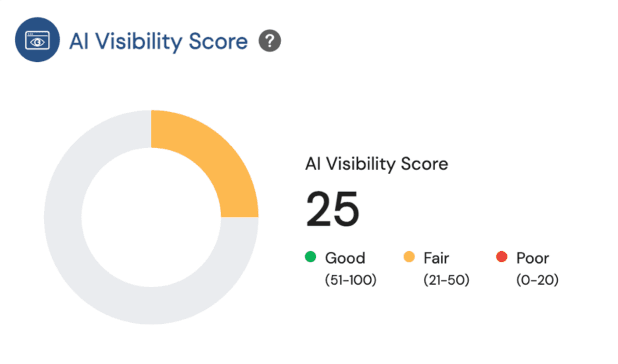Open the question mark help tooltip

[x=270, y=41]
